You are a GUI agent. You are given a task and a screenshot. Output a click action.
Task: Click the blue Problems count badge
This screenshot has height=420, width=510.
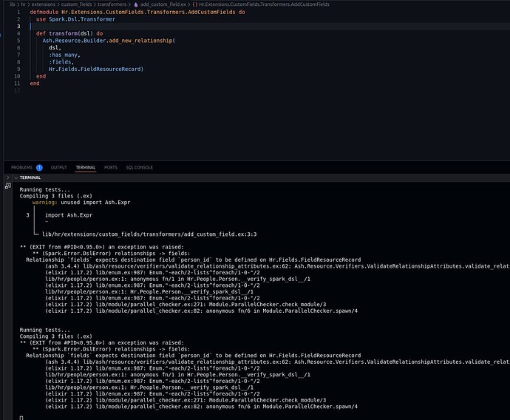(x=39, y=168)
